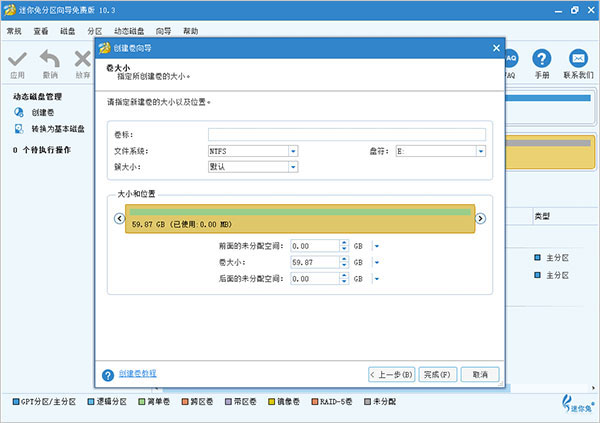The width and height of the screenshot is (600, 423).
Task: Open unit dropdown for unallocated space after
Action: pos(377,279)
